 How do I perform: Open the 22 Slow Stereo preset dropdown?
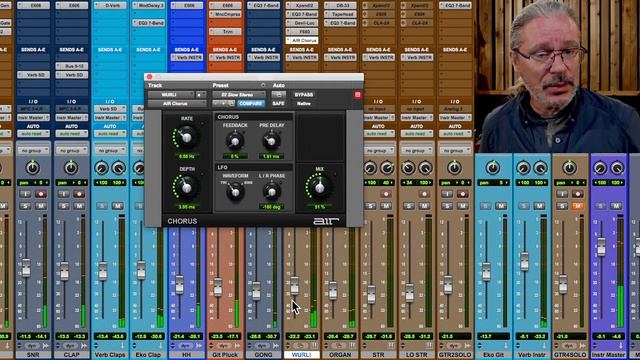239,95
